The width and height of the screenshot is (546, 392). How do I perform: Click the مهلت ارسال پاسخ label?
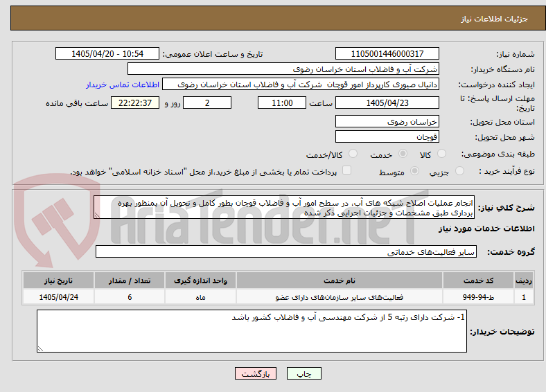(x=497, y=103)
